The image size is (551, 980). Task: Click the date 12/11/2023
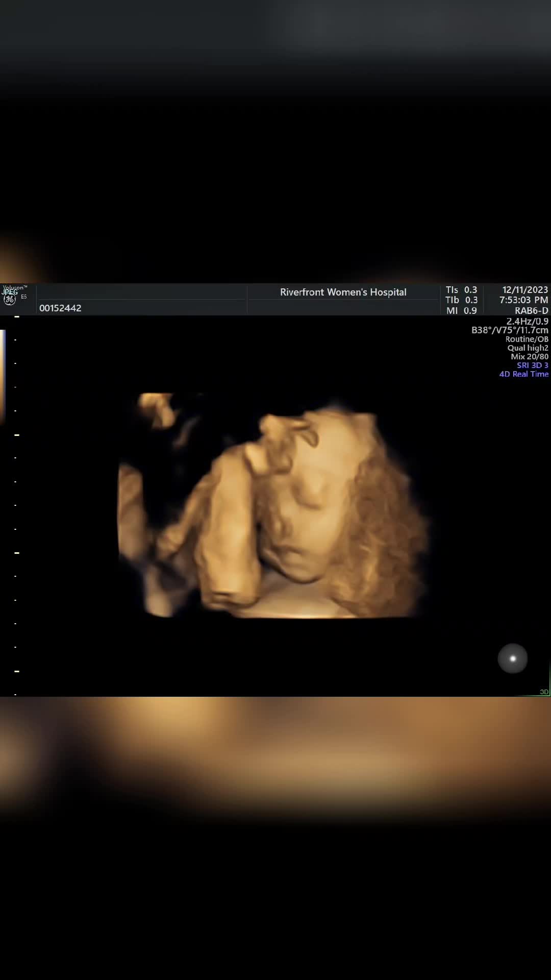click(525, 289)
